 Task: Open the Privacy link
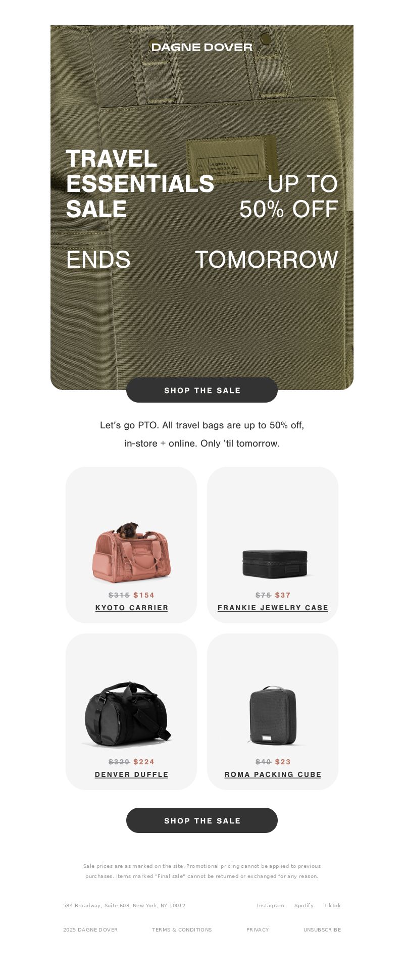[x=258, y=929]
